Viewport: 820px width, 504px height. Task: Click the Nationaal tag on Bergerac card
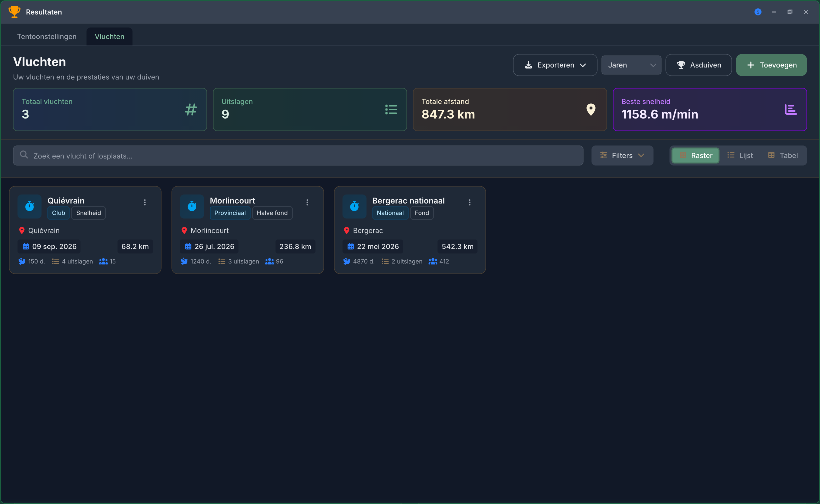390,213
